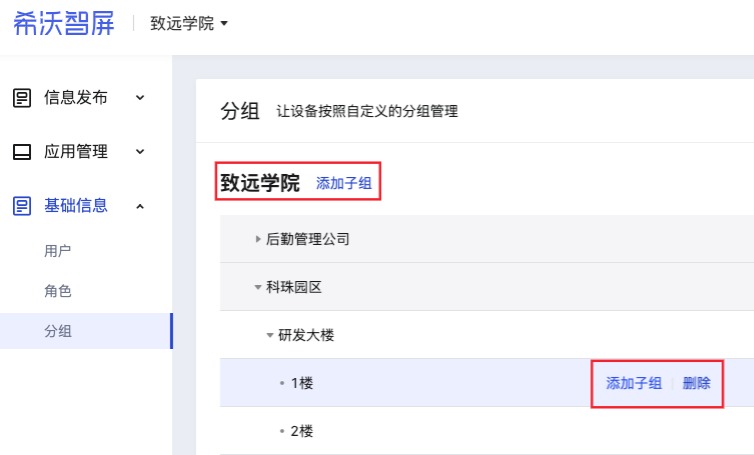Select the 分组 submenu item
This screenshot has width=754, height=455.
coord(86,331)
